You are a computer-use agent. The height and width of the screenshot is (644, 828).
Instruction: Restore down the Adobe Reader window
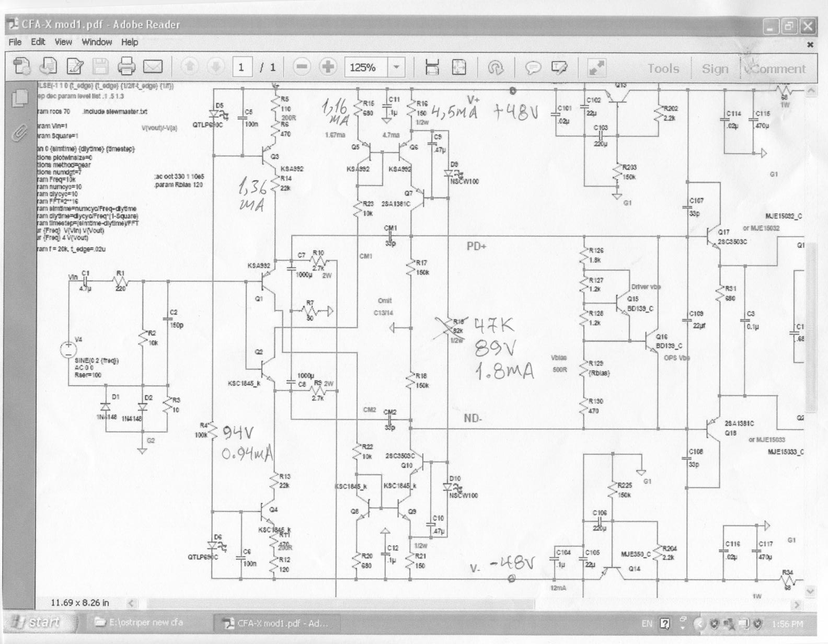pyautogui.click(x=789, y=26)
